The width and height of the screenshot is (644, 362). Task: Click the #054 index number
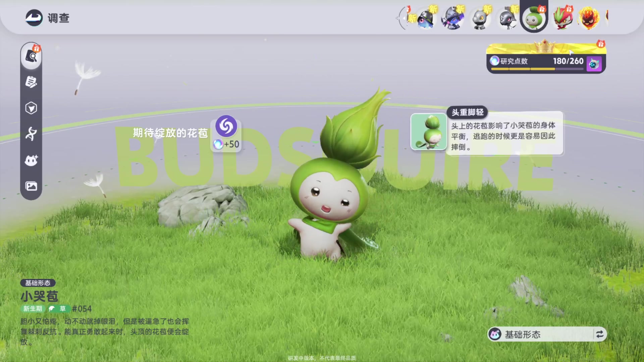pyautogui.click(x=82, y=309)
